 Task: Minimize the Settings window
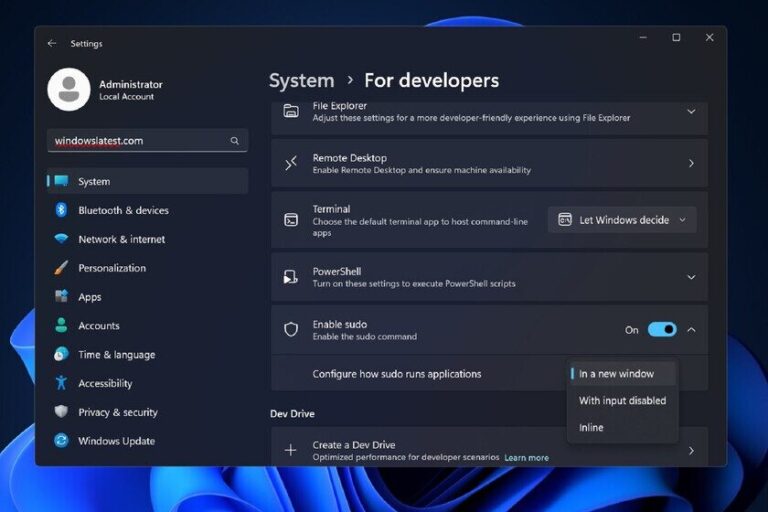tap(643, 37)
